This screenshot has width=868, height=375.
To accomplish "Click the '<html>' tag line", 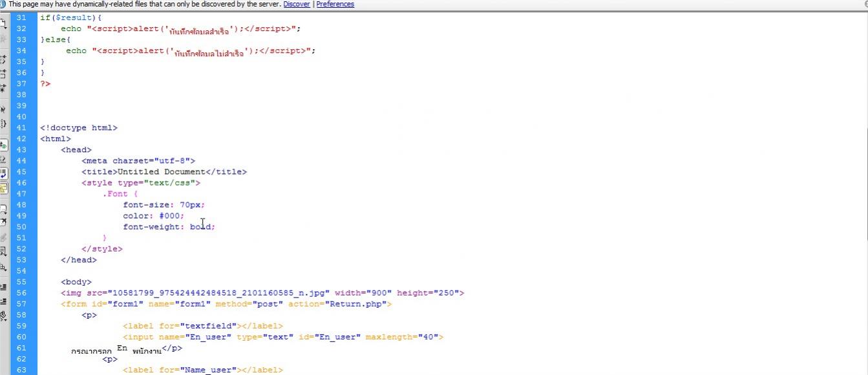I will 56,138.
